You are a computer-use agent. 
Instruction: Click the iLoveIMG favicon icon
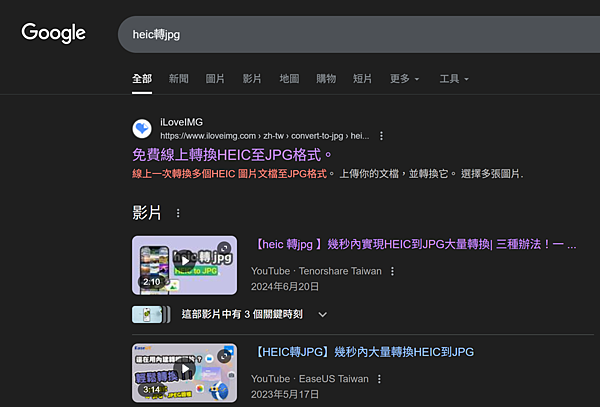(142, 129)
